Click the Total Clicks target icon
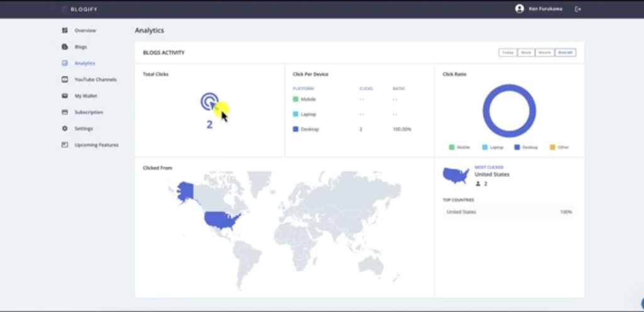 pyautogui.click(x=209, y=101)
